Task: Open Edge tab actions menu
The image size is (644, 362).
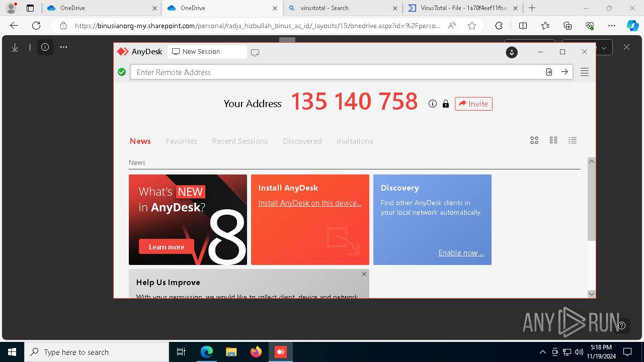Action: pyautogui.click(x=30, y=8)
